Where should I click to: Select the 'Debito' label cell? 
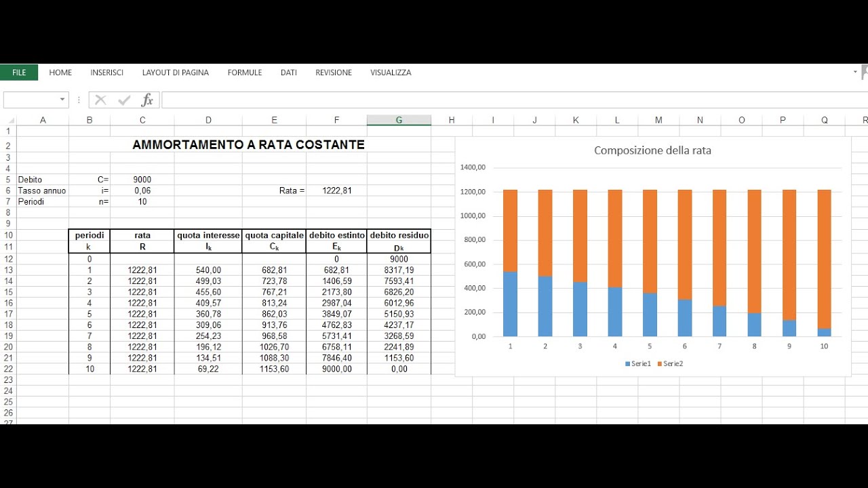tap(43, 180)
